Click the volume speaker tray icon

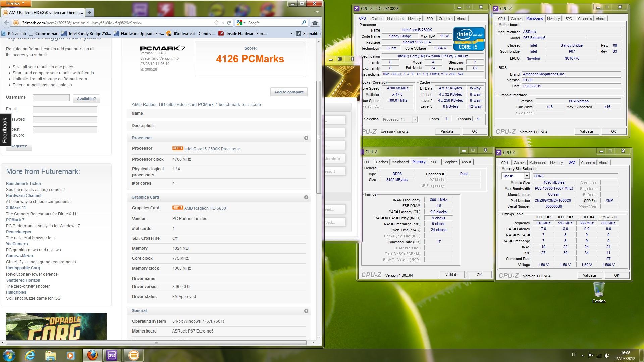pyautogui.click(x=607, y=355)
